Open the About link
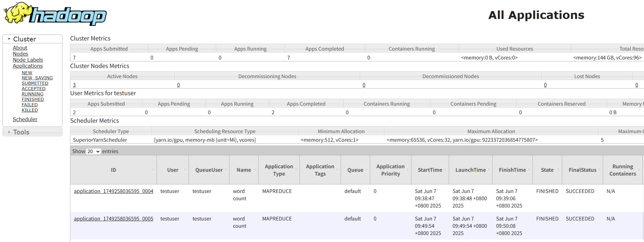Image resolution: width=644 pixels, height=242 pixels. [20, 48]
